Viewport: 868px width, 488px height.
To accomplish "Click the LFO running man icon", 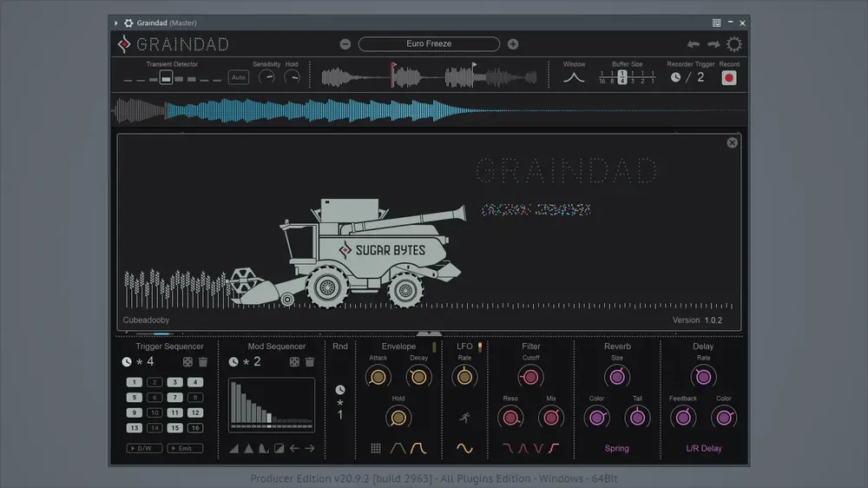I will pos(464,417).
